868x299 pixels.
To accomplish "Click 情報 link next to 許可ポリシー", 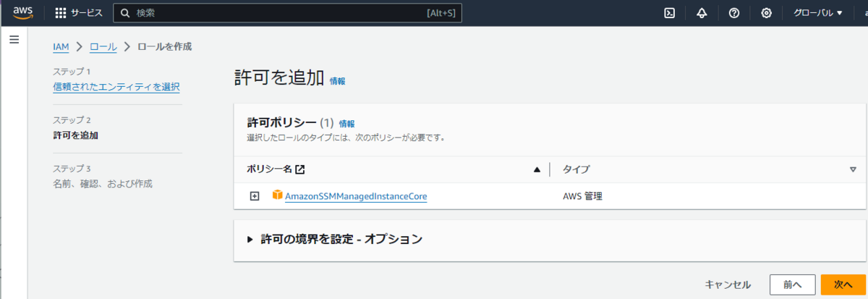I will (347, 124).
